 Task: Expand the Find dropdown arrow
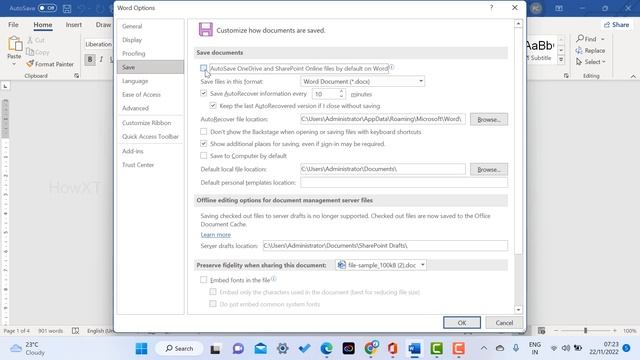click(602, 39)
